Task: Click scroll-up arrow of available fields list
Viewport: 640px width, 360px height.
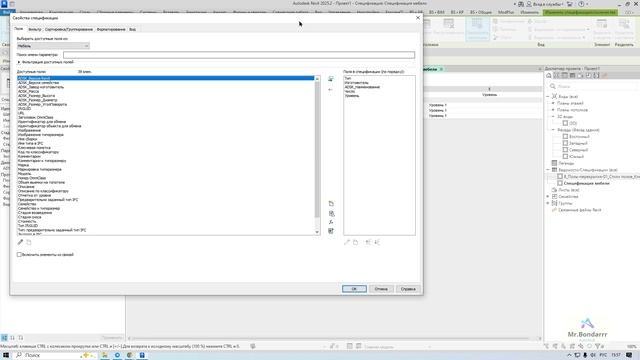Action: pos(317,78)
